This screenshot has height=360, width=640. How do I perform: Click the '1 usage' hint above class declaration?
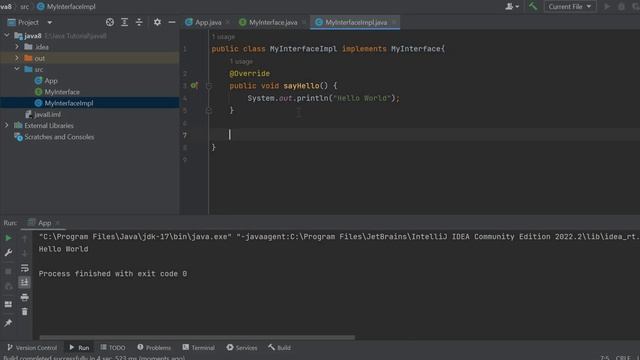(223, 37)
